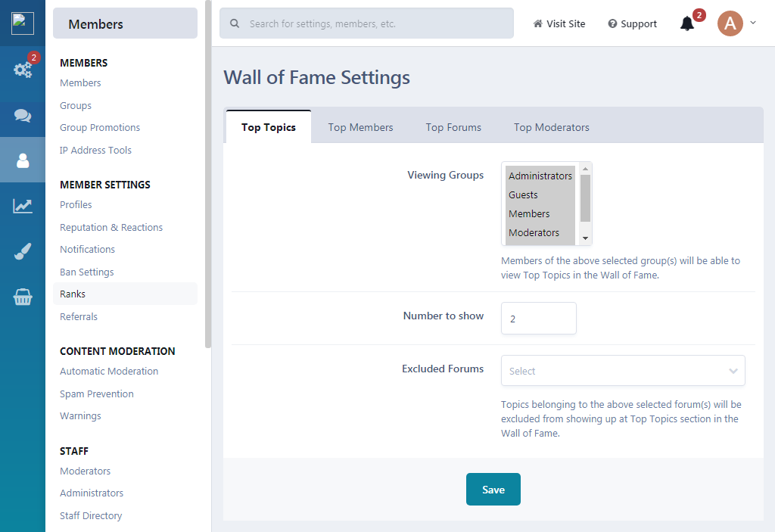Screen dimensions: 775x532
Task: Open the notifications bell icon
Action: pyautogui.click(x=687, y=23)
